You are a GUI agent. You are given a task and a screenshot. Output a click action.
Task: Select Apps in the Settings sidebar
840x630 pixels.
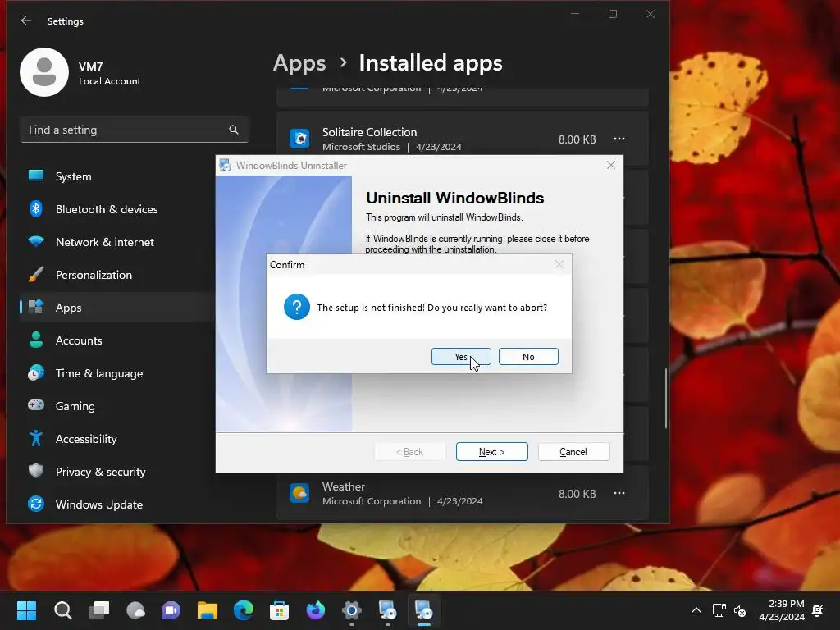(116, 308)
